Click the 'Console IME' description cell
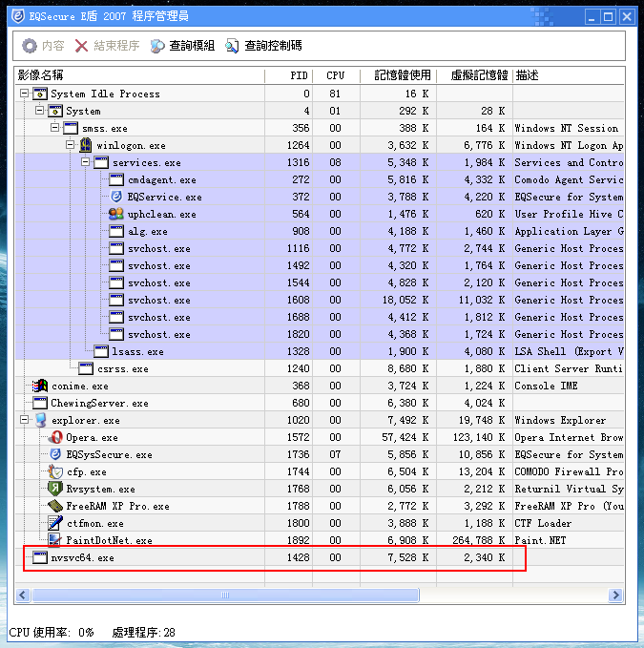The image size is (644, 648). point(569,386)
